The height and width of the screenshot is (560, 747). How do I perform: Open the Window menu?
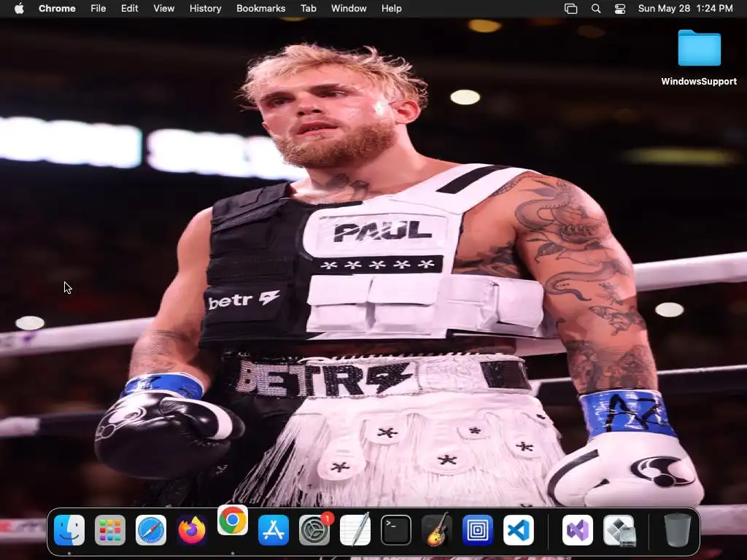pyautogui.click(x=349, y=9)
